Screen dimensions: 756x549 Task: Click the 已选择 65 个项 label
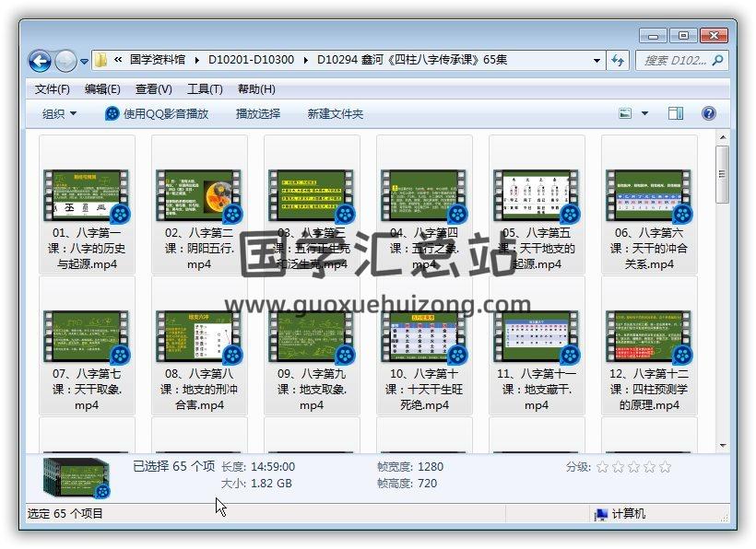click(x=173, y=466)
